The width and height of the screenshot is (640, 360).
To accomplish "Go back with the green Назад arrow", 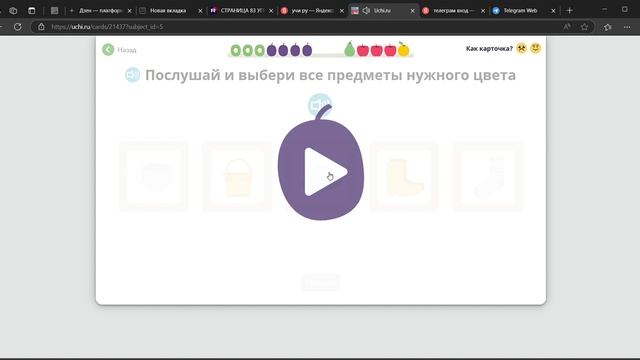I will click(108, 50).
